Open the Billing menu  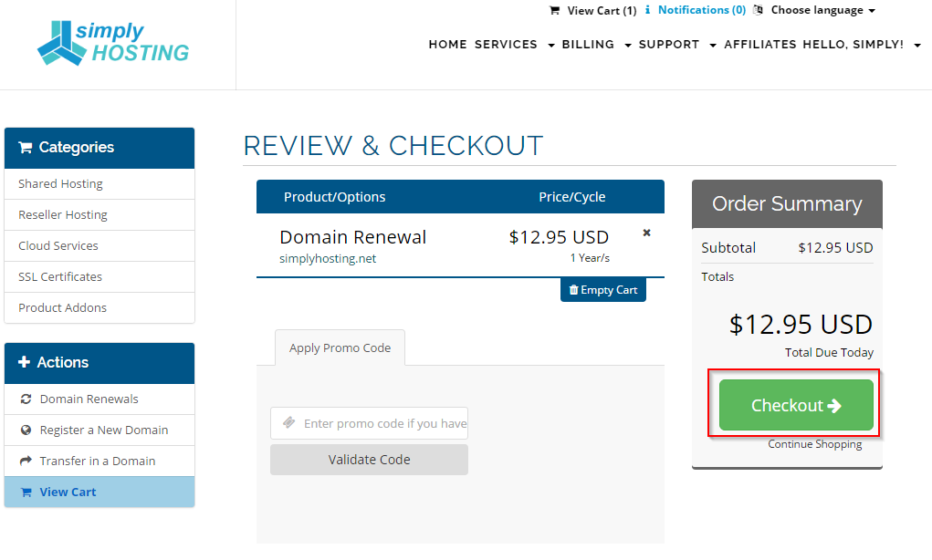click(x=588, y=45)
